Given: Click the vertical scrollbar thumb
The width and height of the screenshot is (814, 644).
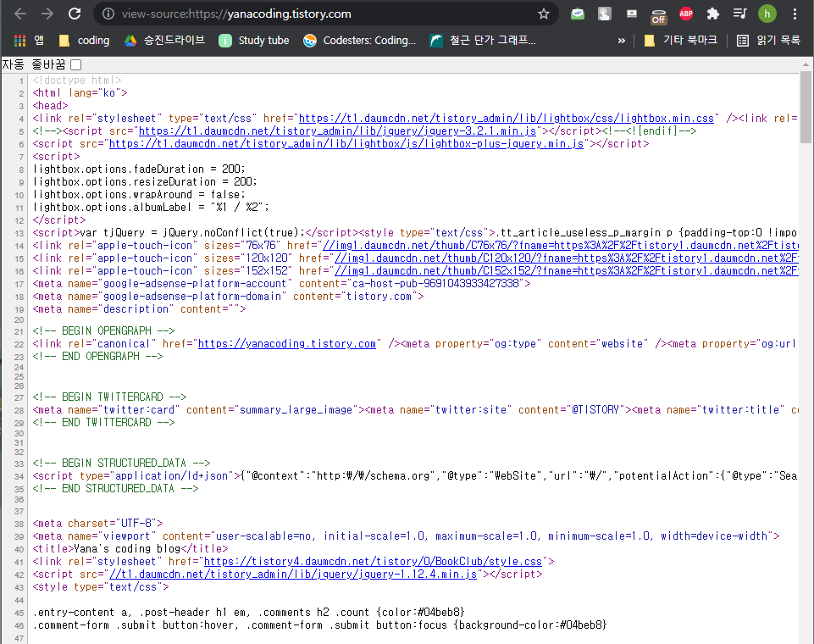Looking at the screenshot, I should point(806,107).
